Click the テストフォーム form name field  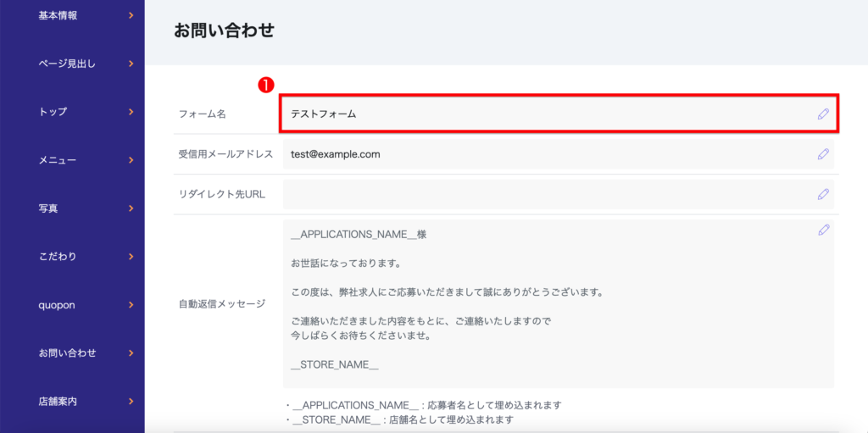pos(542,114)
